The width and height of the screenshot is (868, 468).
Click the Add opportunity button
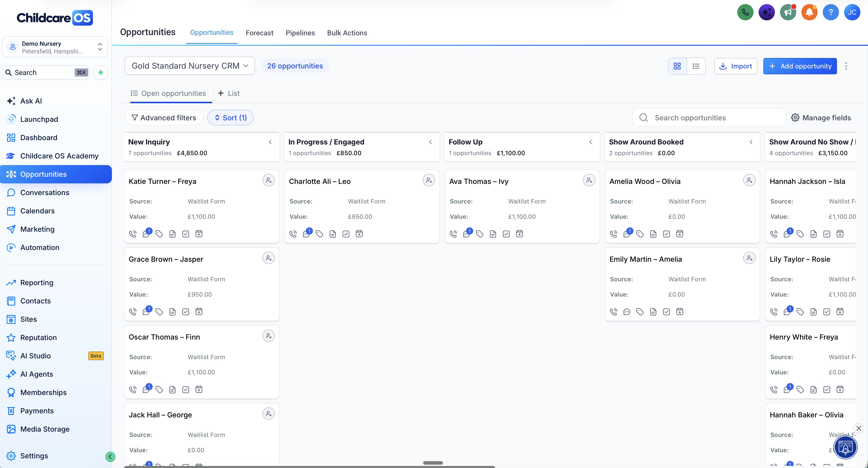tap(800, 66)
